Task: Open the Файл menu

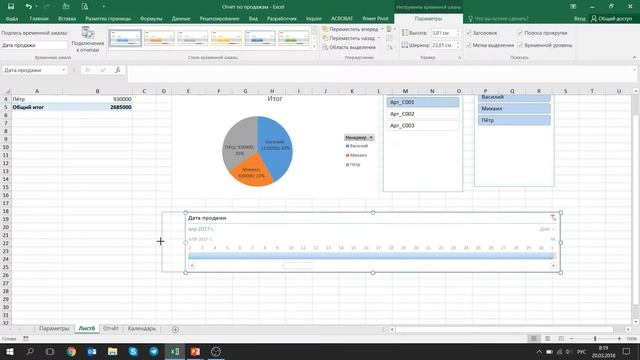Action: (12, 19)
